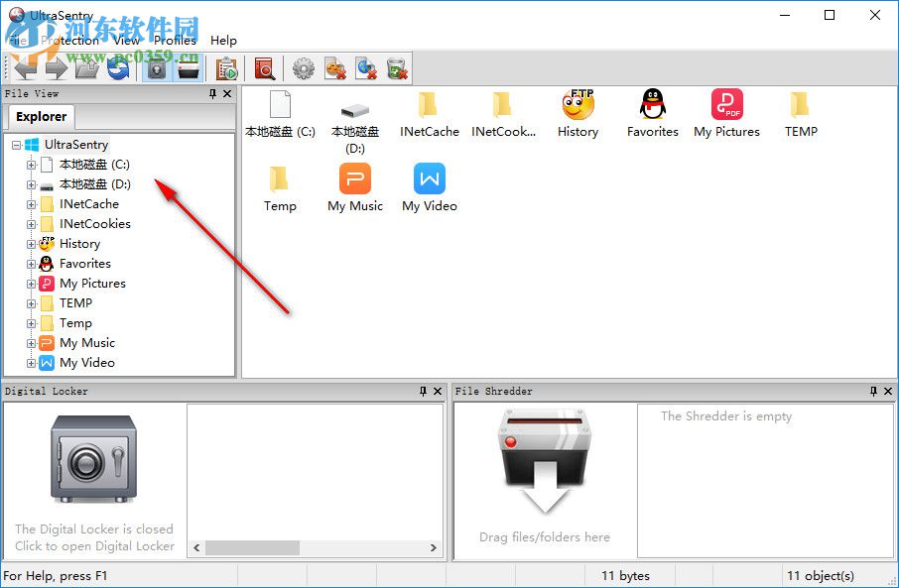The height and width of the screenshot is (588, 899).
Task: Open the Protection menu
Action: pyautogui.click(x=71, y=40)
